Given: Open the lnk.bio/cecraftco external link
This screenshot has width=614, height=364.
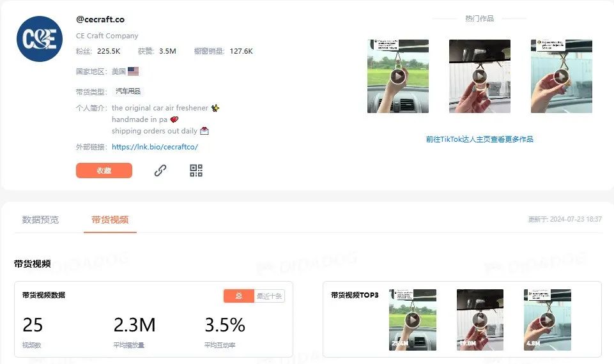Looking at the screenshot, I should [155, 147].
